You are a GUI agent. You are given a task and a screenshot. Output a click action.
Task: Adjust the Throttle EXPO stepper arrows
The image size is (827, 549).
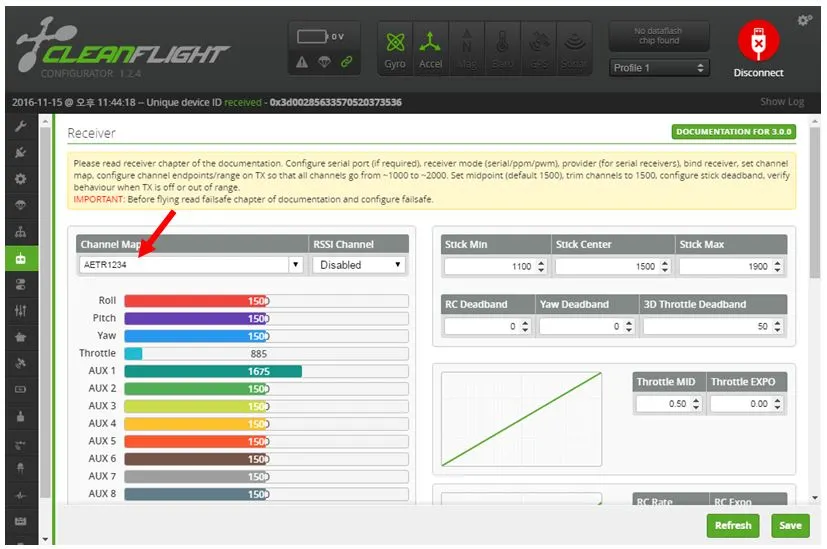[777, 404]
